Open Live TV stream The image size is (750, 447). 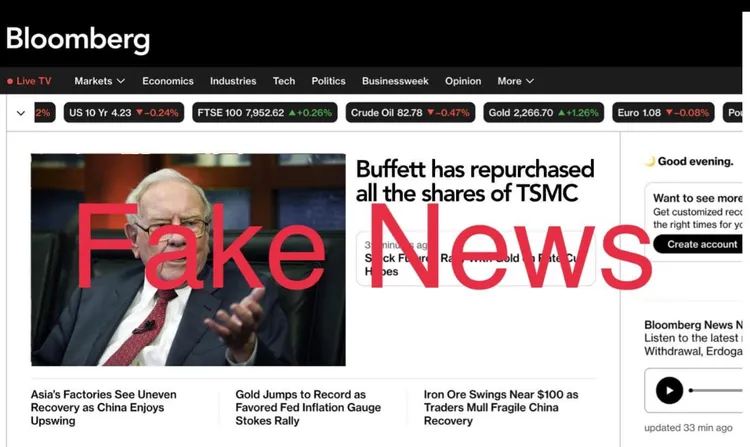click(29, 81)
